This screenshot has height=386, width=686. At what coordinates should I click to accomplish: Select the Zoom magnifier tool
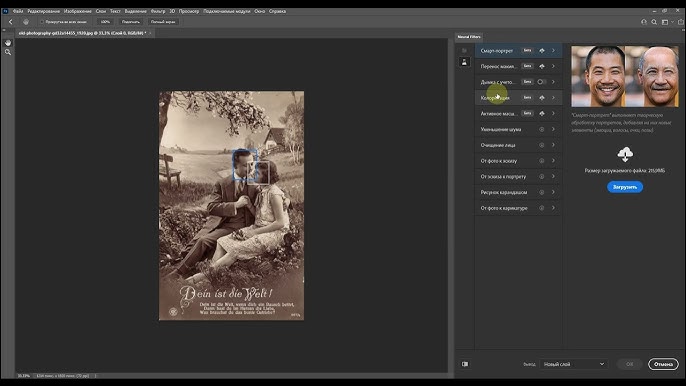point(8,52)
